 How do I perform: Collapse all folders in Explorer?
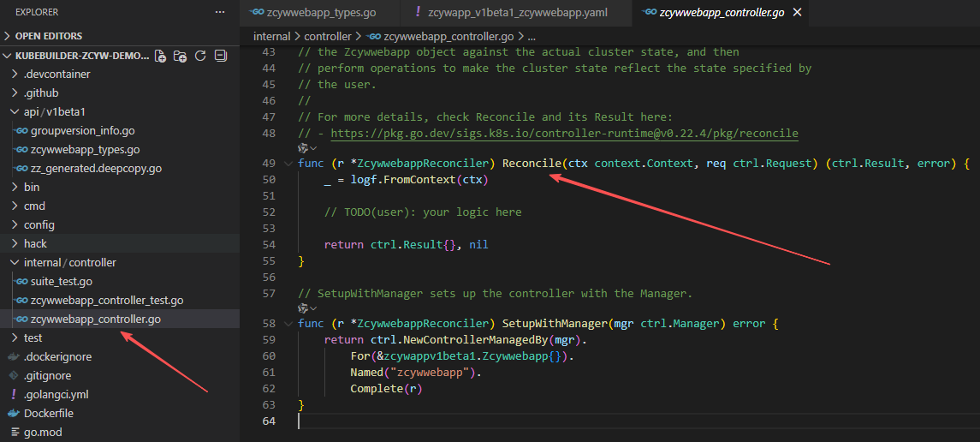pyautogui.click(x=220, y=56)
